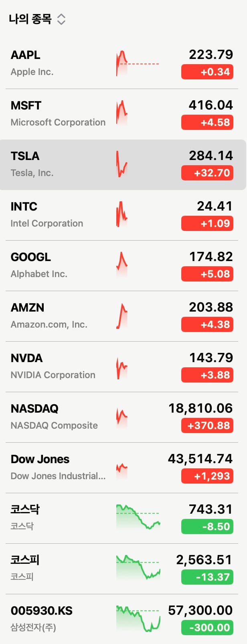Click the TSLA mini price chart
Screen dimensions: 247x644
(122, 164)
